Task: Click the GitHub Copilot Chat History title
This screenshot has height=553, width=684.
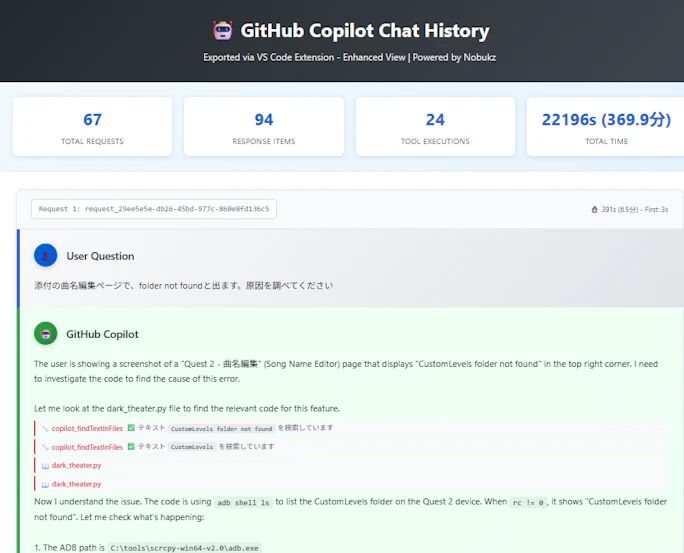Action: pos(365,31)
